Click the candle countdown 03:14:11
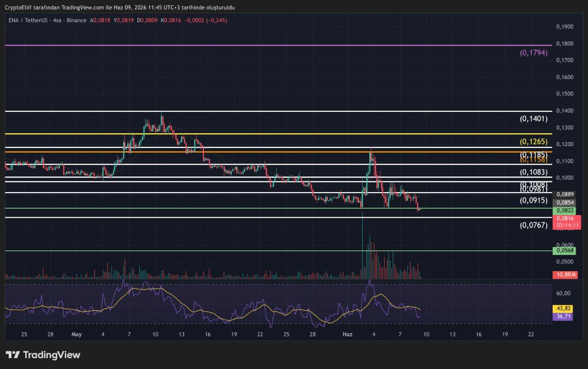 566,225
